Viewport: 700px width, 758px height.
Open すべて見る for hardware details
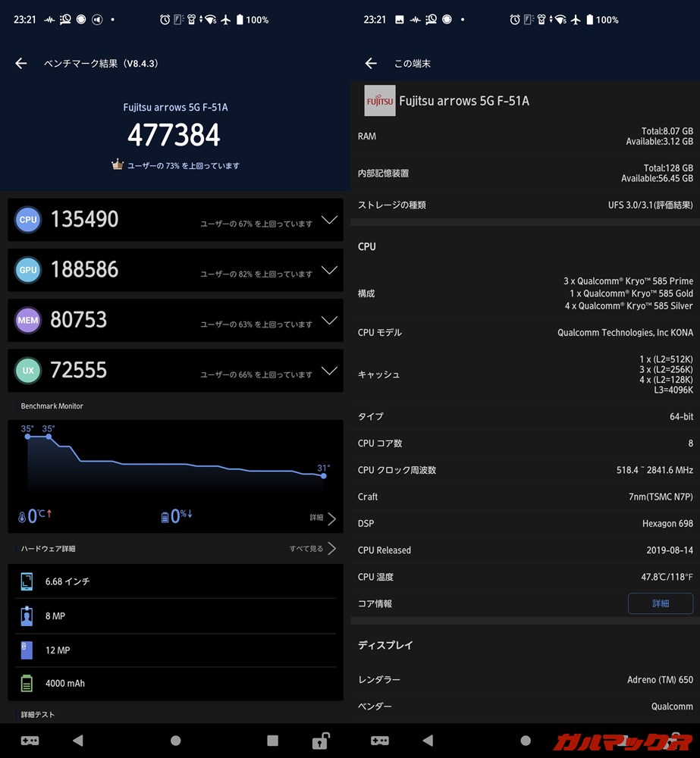point(312,549)
